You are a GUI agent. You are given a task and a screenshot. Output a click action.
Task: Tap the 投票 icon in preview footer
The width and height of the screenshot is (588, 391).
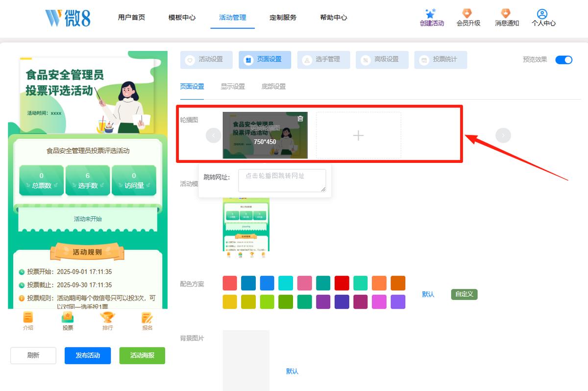click(x=68, y=317)
